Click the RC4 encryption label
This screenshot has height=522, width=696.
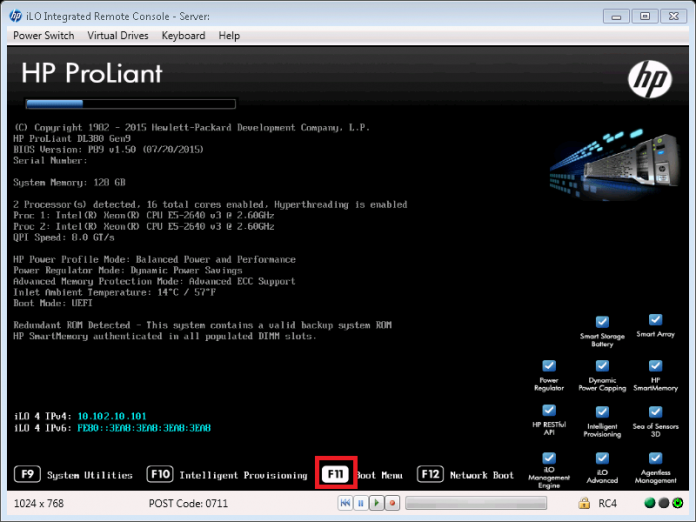tap(608, 503)
